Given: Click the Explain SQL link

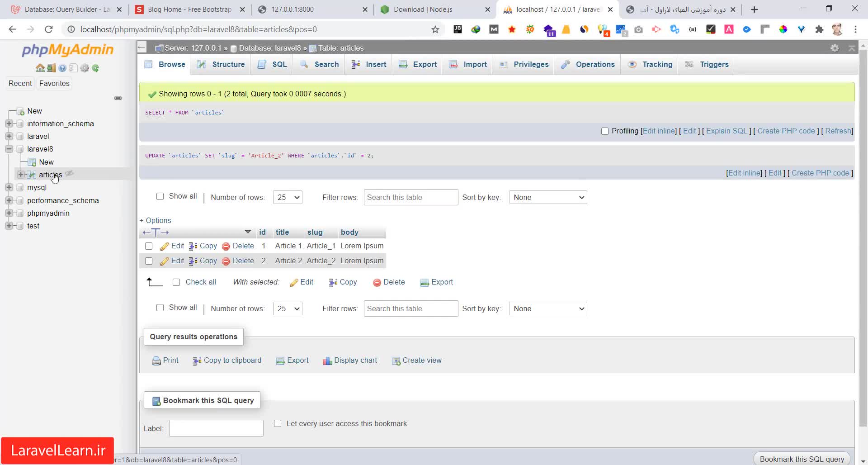Looking at the screenshot, I should coord(726,131).
